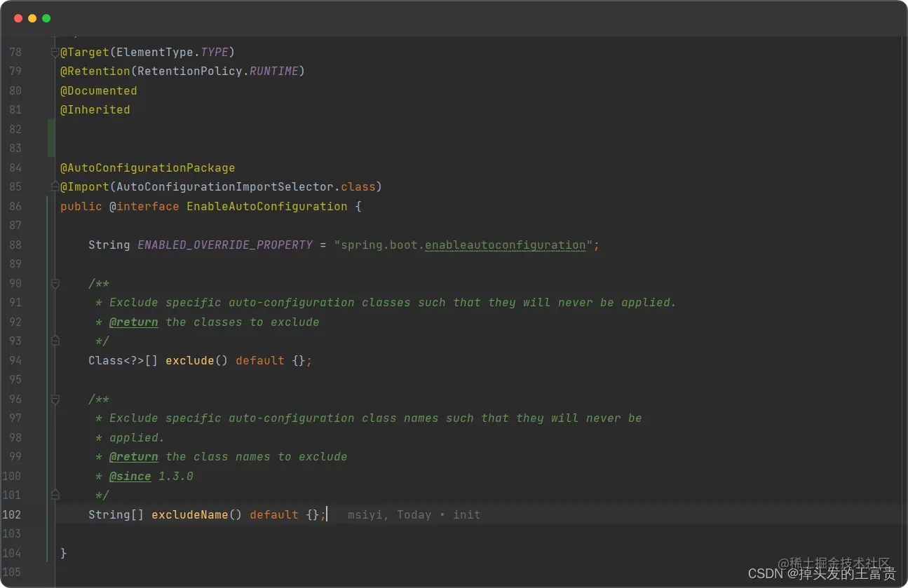The image size is (908, 588).
Task: Click the @Import annotation name
Action: point(85,187)
